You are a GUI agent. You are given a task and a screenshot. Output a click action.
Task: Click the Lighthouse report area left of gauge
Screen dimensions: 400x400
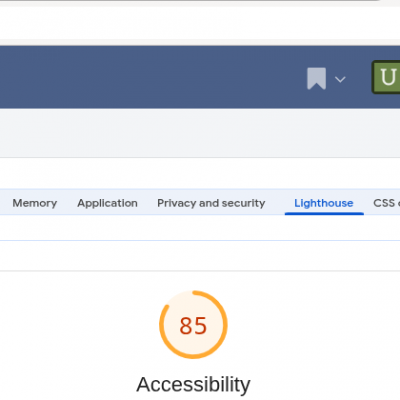coord(77,333)
